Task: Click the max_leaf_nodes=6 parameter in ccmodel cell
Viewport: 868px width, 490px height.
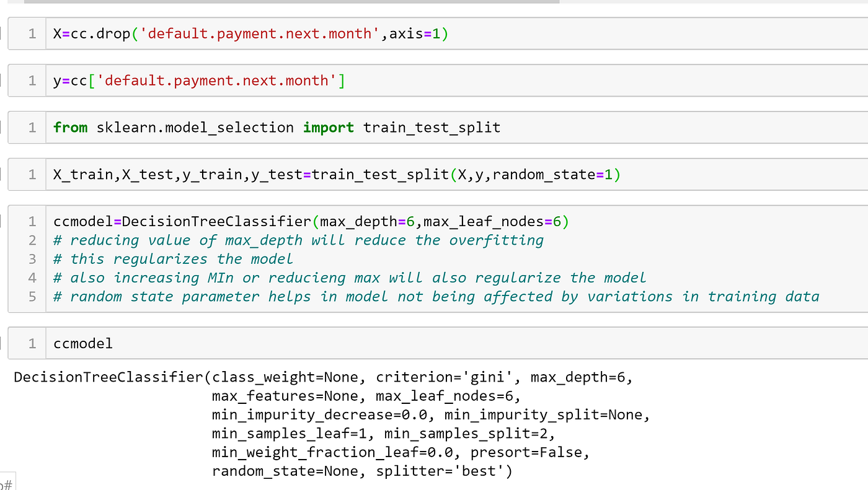Action: (496, 221)
